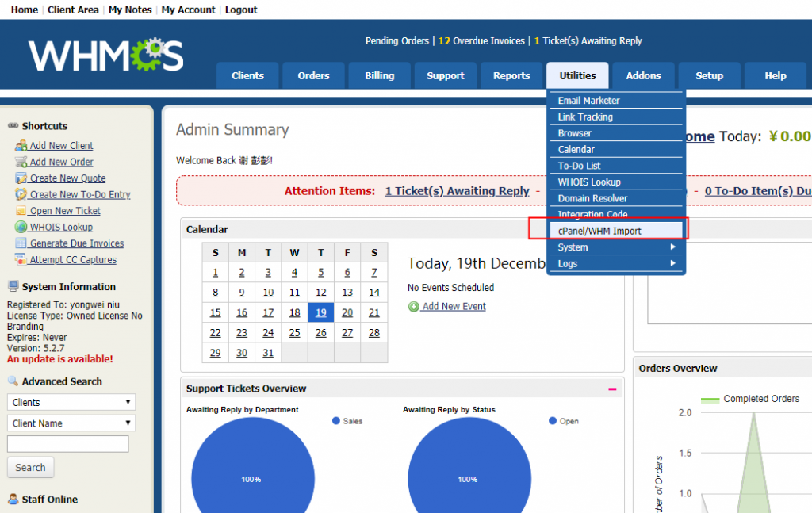Click the 'An update is available!' notice

tap(60, 359)
